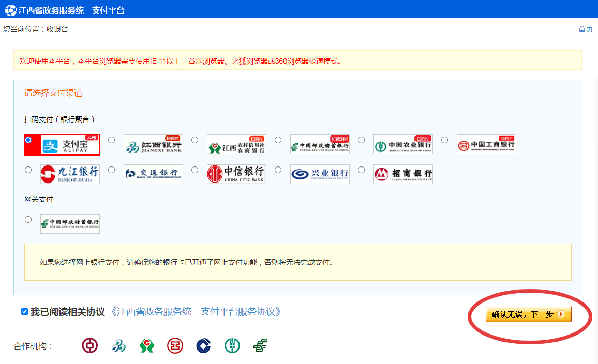Click postal savings partner icon at bottom
This screenshot has height=364, width=598.
(x=261, y=346)
